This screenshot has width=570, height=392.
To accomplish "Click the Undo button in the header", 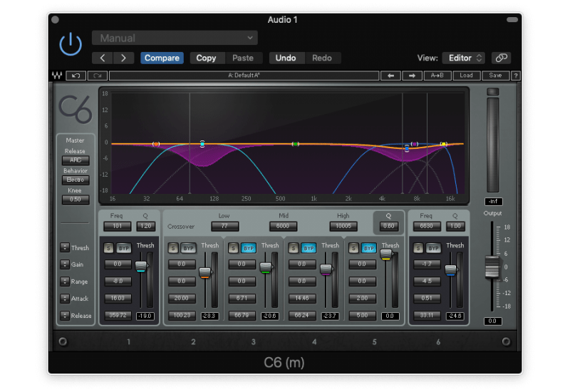I will tap(286, 58).
